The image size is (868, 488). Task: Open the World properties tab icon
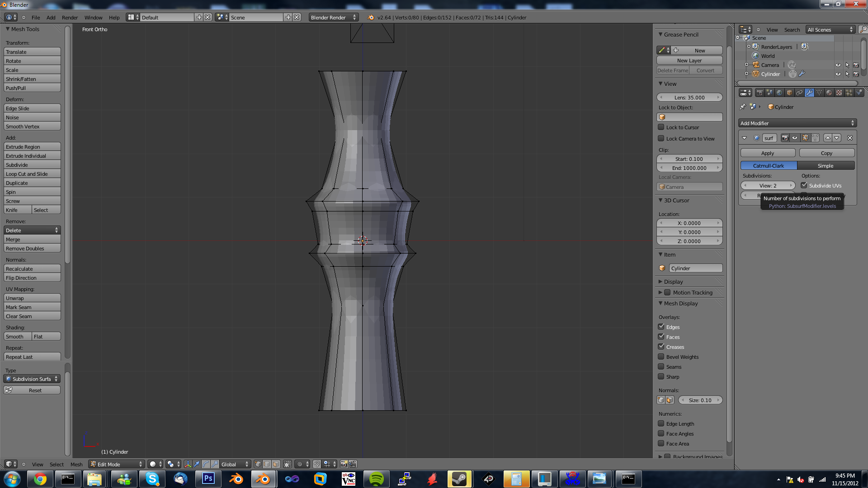pos(779,93)
